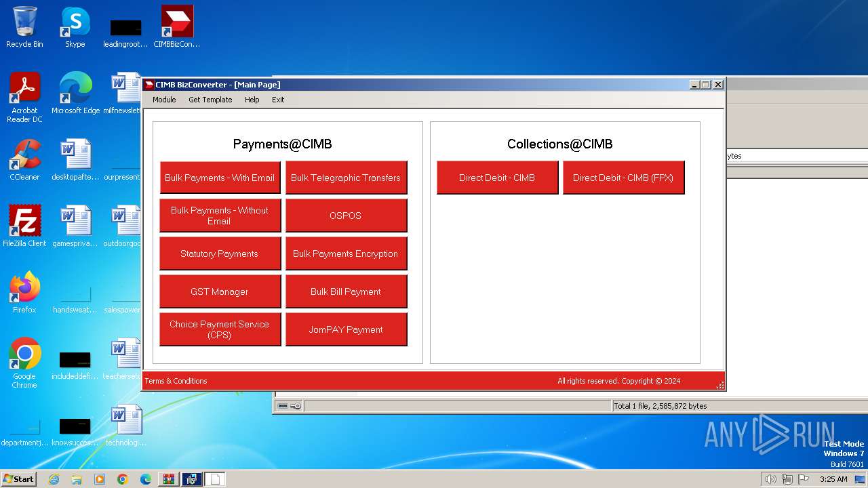
Task: Select the milfnewslet Word document icon
Action: tap(122, 94)
